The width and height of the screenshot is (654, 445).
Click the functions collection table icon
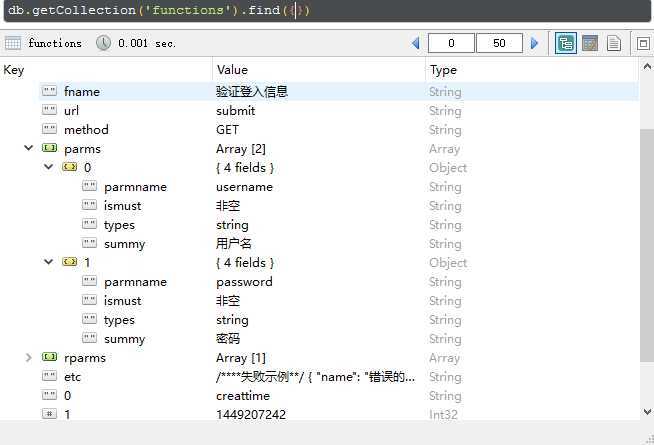tap(13, 43)
